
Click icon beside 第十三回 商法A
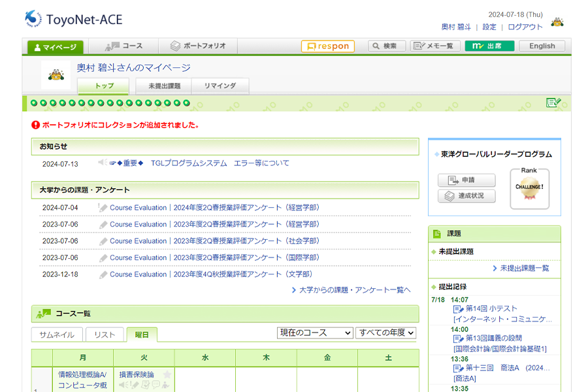click(458, 368)
